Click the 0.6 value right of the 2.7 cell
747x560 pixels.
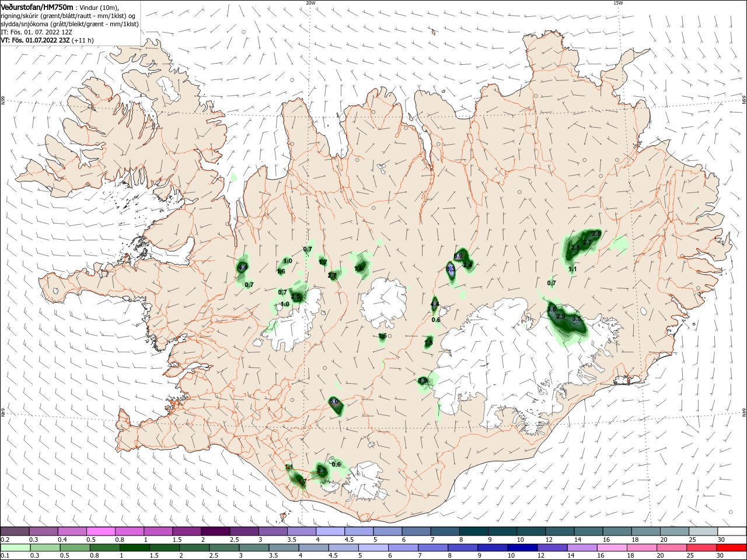click(336, 464)
